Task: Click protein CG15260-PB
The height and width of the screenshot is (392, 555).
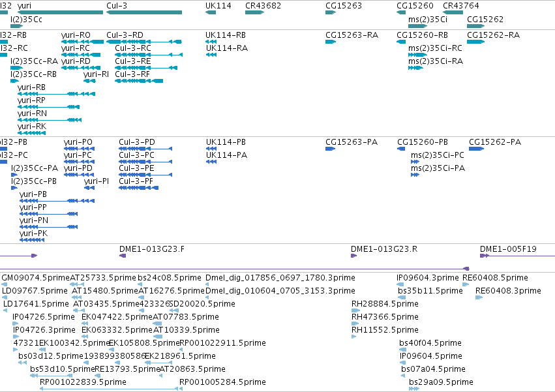Action: click(401, 149)
